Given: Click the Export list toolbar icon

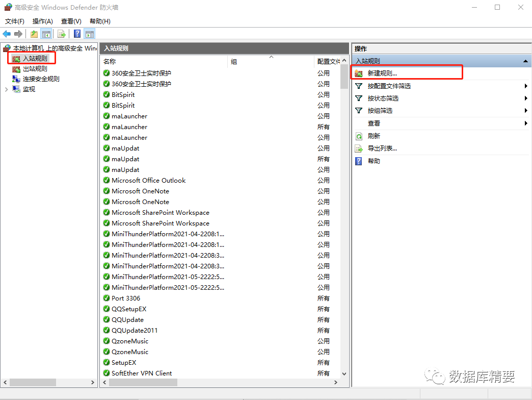Looking at the screenshot, I should click(x=62, y=34).
